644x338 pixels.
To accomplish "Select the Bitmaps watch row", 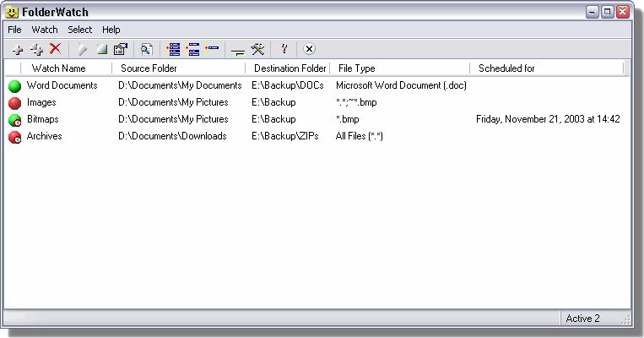I will coord(317,120).
